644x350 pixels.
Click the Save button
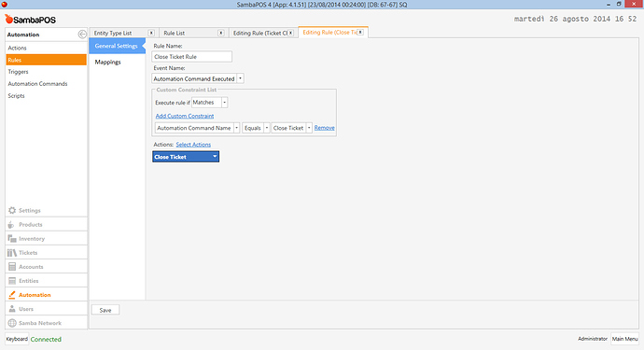[x=105, y=310]
